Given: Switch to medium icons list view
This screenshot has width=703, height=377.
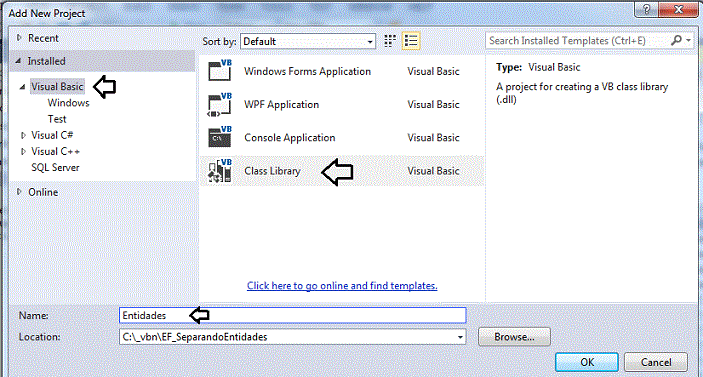Looking at the screenshot, I should [x=411, y=41].
